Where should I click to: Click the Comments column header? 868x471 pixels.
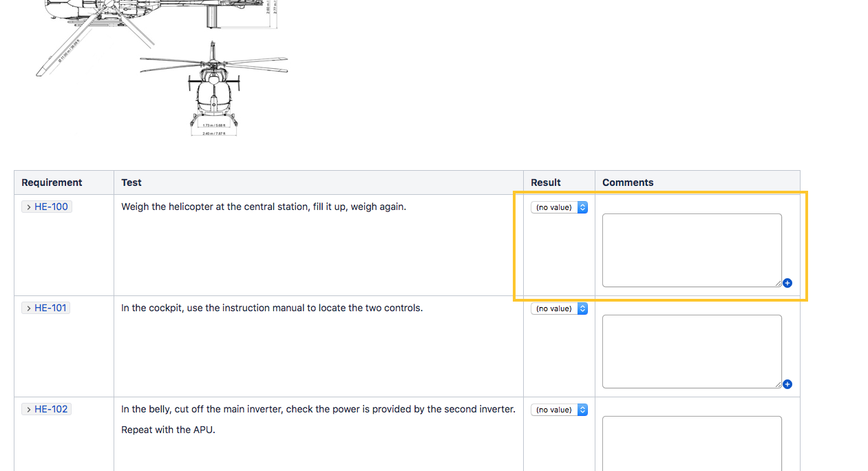pos(628,182)
